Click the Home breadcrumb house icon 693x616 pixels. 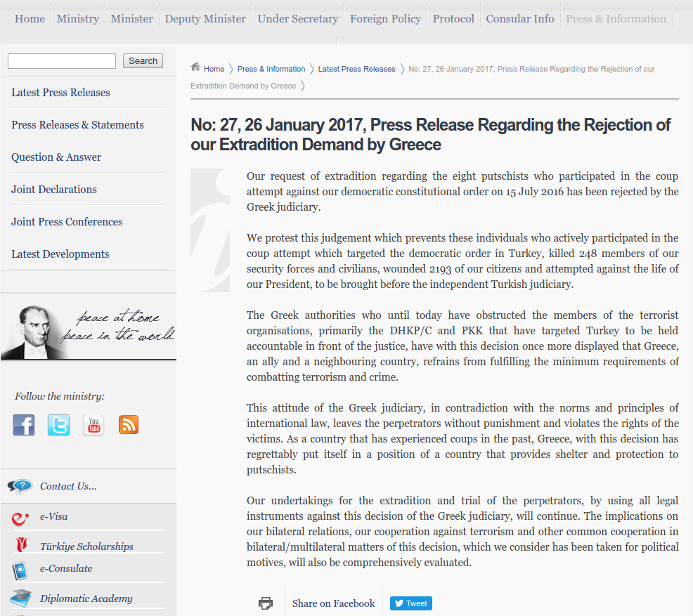195,67
